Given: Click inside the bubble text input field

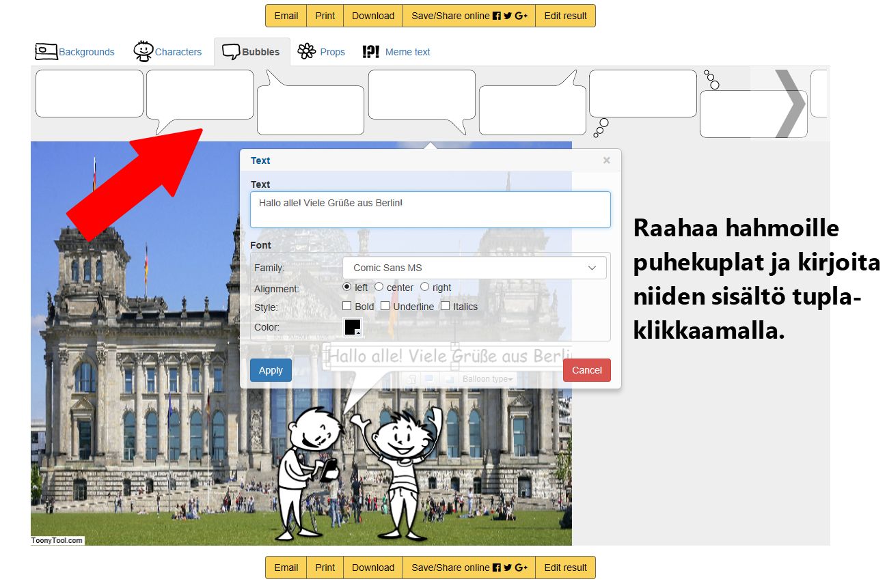Looking at the screenshot, I should click(x=430, y=209).
